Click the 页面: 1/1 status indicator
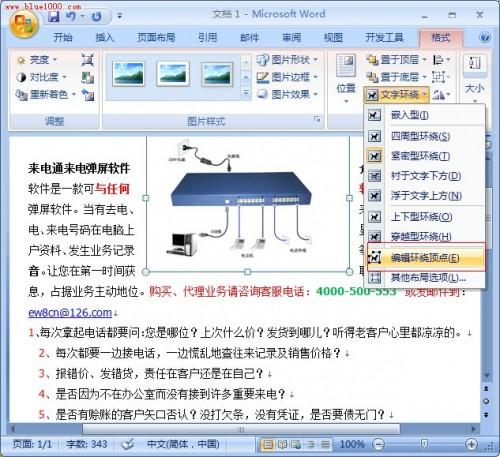500x457 pixels. pyautogui.click(x=32, y=444)
